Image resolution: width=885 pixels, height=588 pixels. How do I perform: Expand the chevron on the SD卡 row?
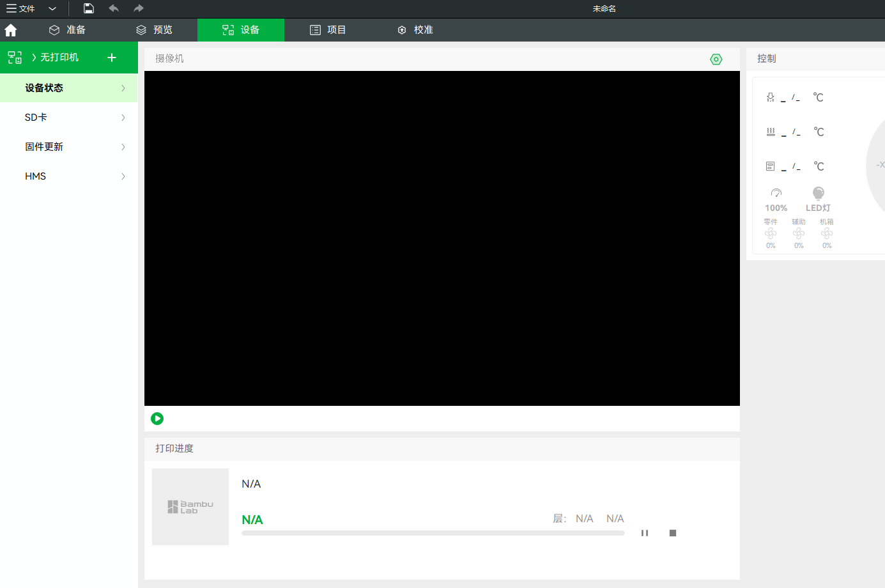[x=123, y=118]
